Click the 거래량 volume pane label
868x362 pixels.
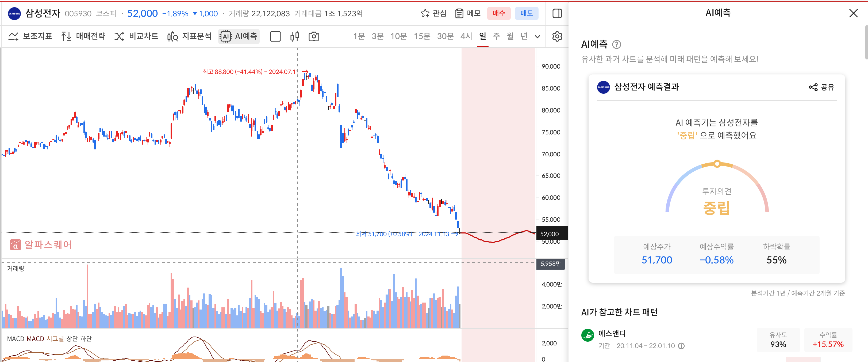[16, 268]
